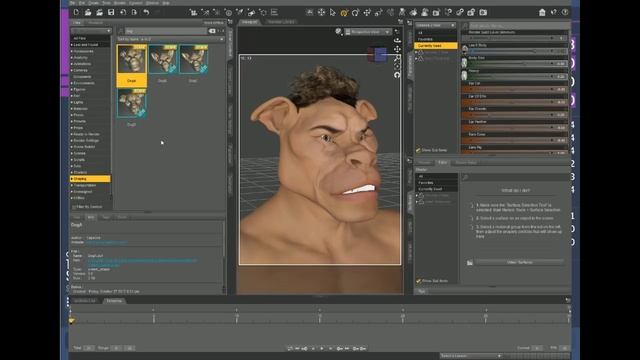This screenshot has width=640, height=360.
Task: Adjust the Body Size slider
Action: (x=517, y=63)
